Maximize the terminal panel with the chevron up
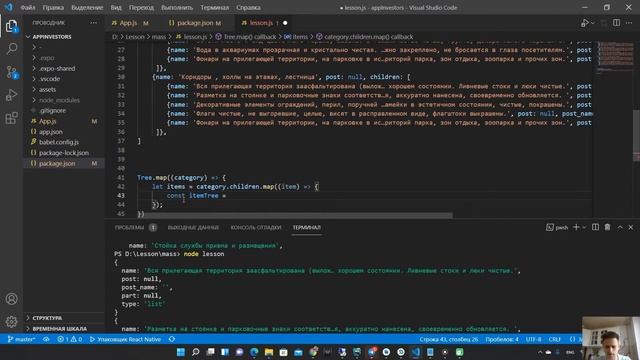640x360 pixels. tap(620, 227)
